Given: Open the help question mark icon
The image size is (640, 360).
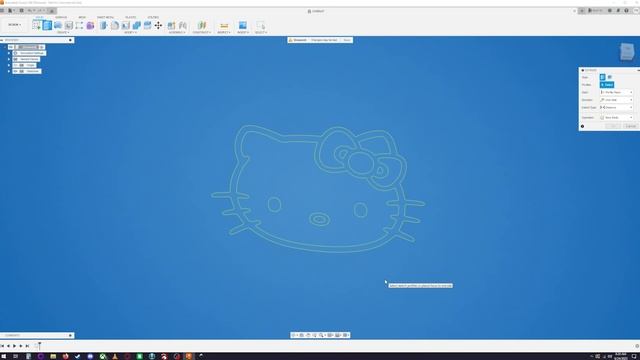Looking at the screenshot, I should [x=627, y=11].
